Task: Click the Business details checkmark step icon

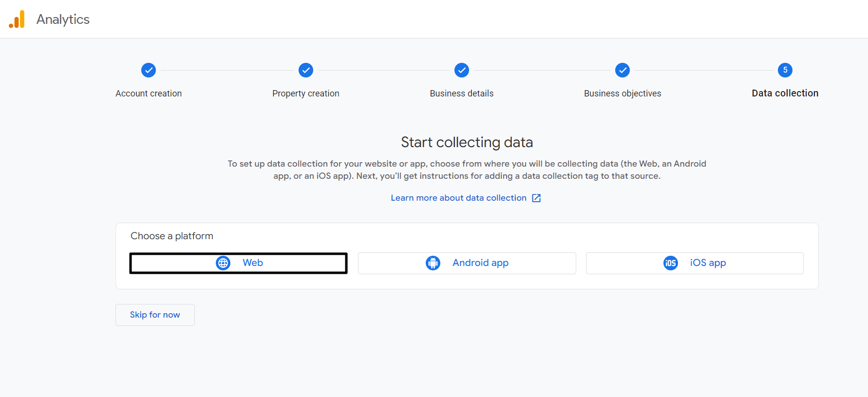Action: (462, 70)
